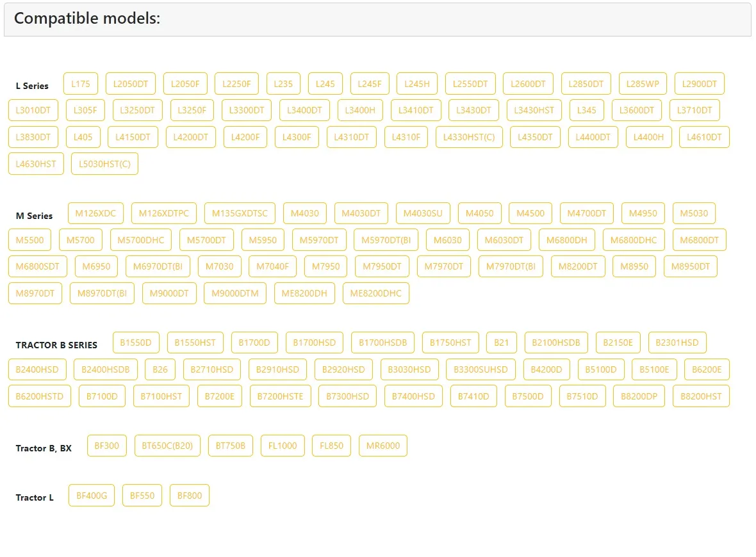The image size is (756, 557).
Task: Choose the M5700DHC model tag
Action: pos(141,240)
